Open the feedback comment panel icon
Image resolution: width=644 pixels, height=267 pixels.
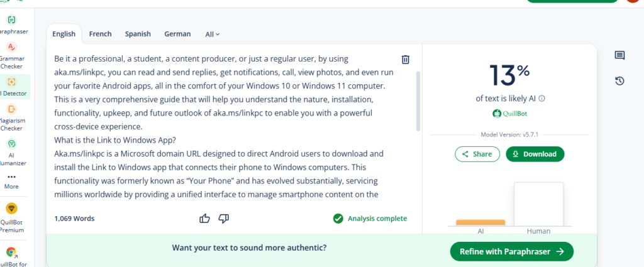619,56
